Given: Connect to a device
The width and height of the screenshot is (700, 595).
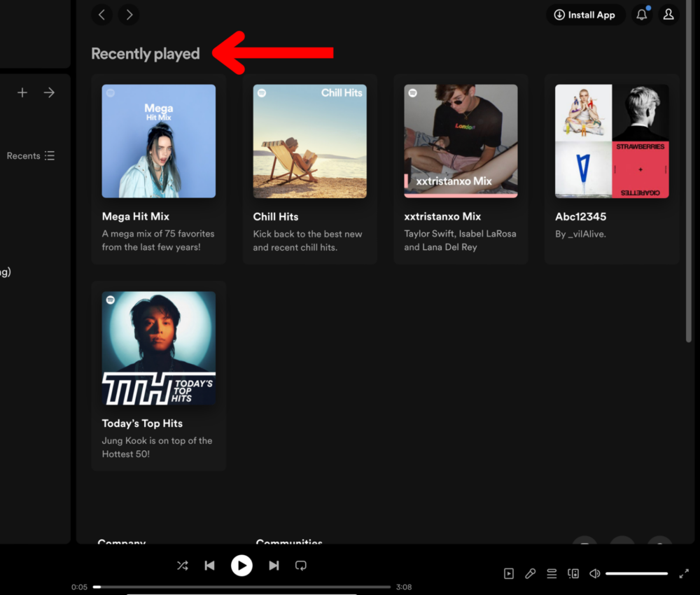Looking at the screenshot, I should 573,573.
